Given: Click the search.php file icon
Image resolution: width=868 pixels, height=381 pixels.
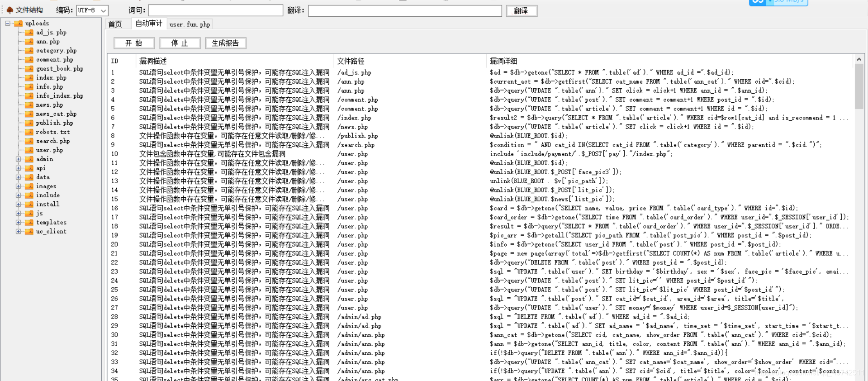Looking at the screenshot, I should [x=29, y=141].
